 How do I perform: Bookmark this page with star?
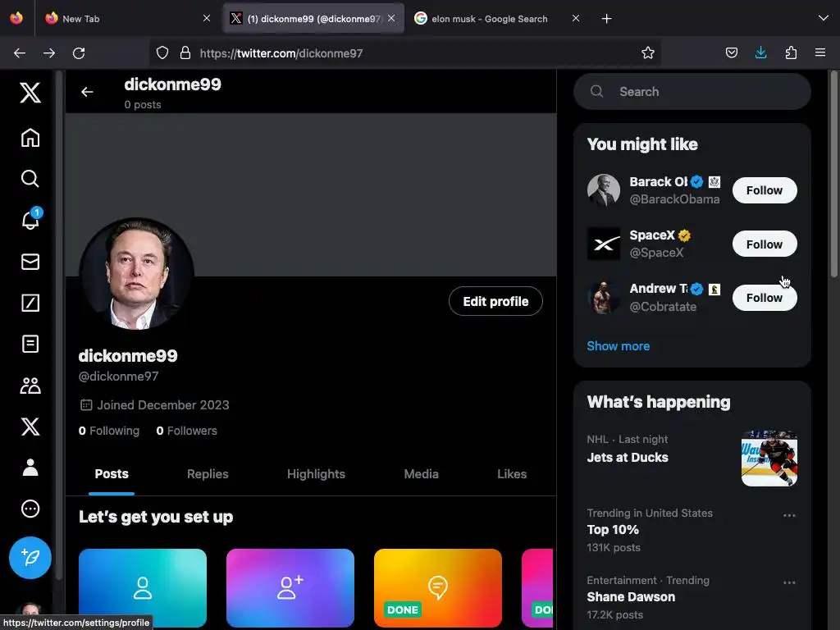click(x=648, y=52)
